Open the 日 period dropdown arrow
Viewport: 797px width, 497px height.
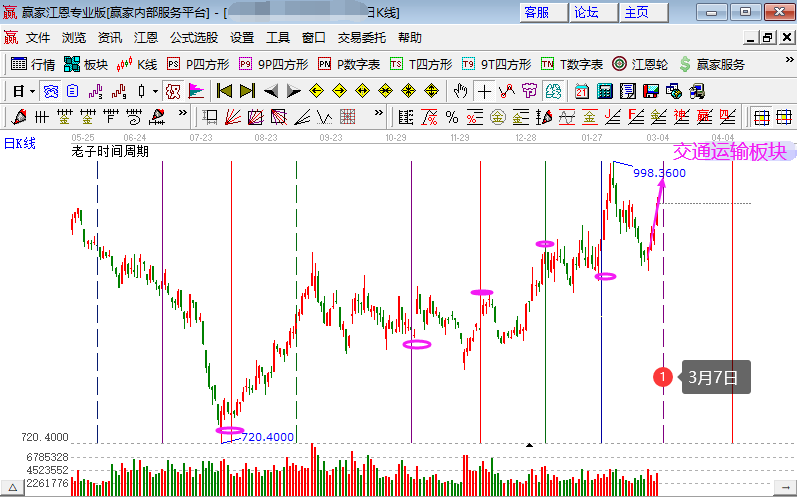pos(33,91)
